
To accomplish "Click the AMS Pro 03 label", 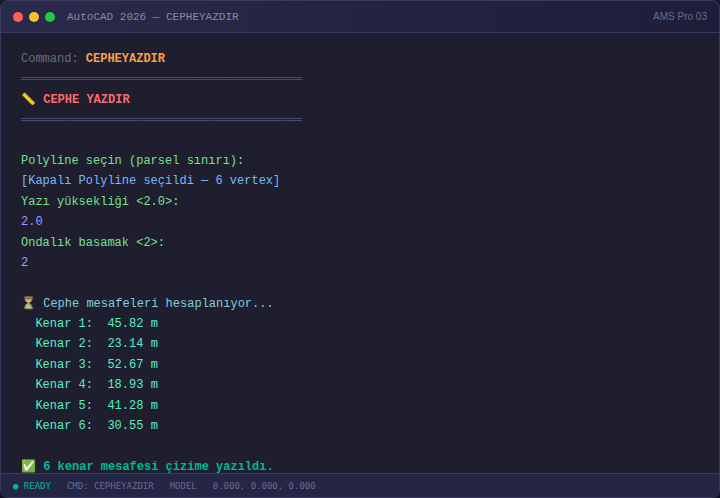I will [680, 17].
